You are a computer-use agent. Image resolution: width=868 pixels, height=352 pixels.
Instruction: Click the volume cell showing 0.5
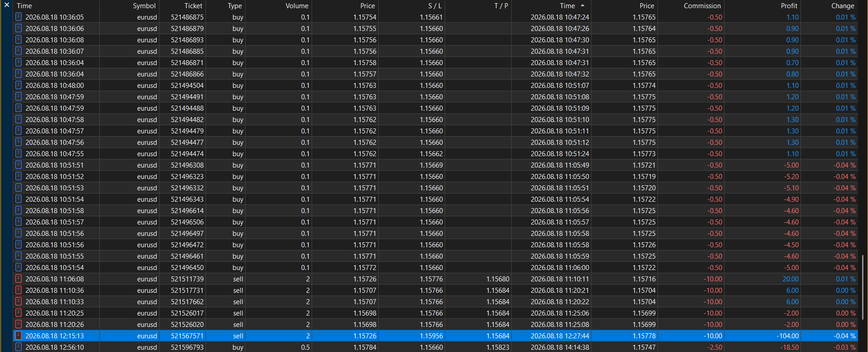(x=305, y=347)
